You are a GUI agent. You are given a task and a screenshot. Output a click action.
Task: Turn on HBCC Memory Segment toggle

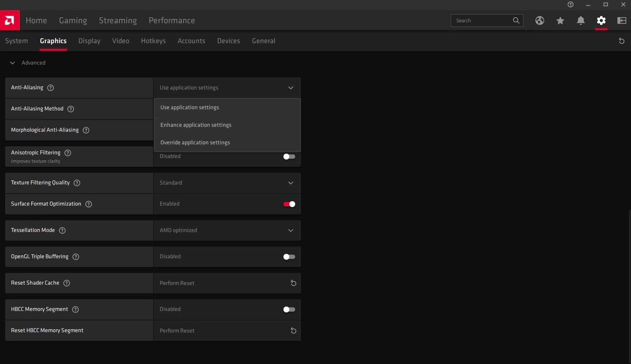289,309
